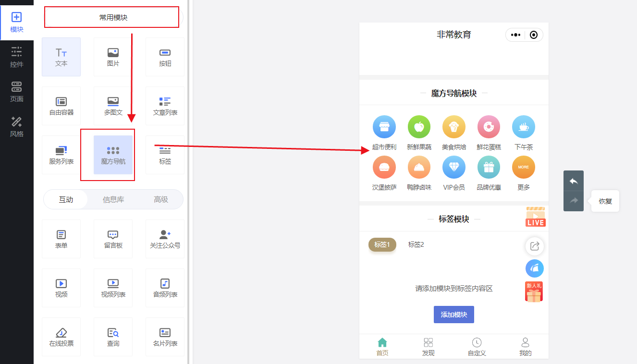Open the 信息库 tab
This screenshot has height=364, width=637.
pos(114,199)
